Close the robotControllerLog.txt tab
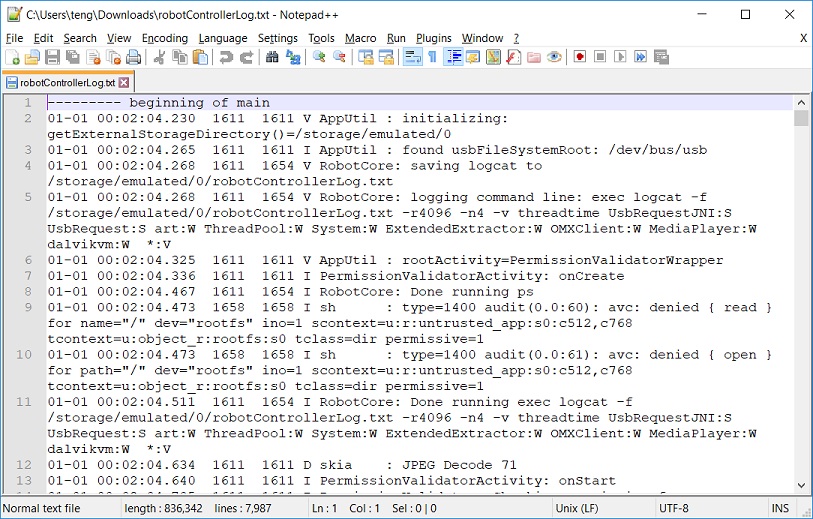Image resolution: width=813 pixels, height=519 pixels. click(x=124, y=82)
